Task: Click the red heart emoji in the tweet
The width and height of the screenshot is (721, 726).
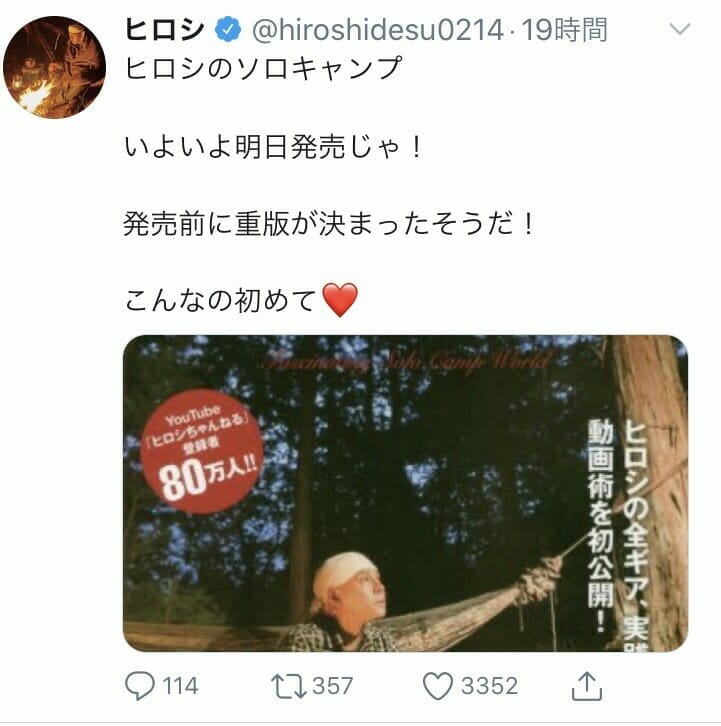Action: click(x=339, y=300)
